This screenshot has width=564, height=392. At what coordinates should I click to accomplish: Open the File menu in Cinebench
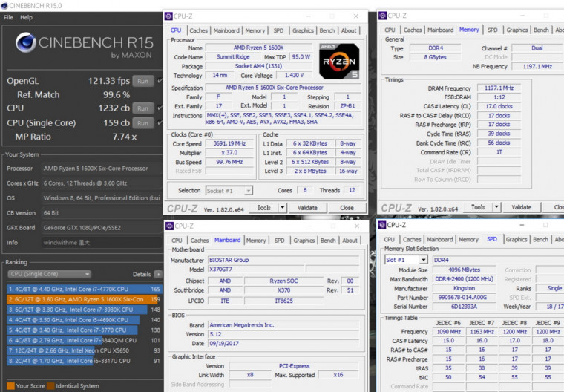tap(8, 17)
